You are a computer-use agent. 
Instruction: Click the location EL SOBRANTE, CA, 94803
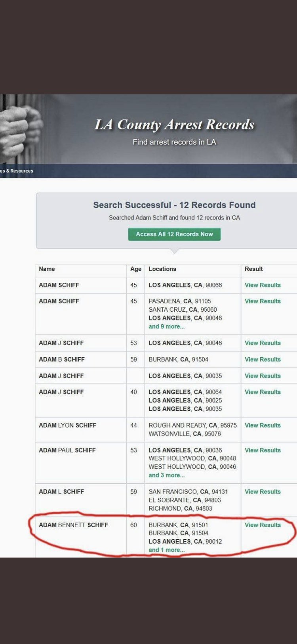[185, 500]
